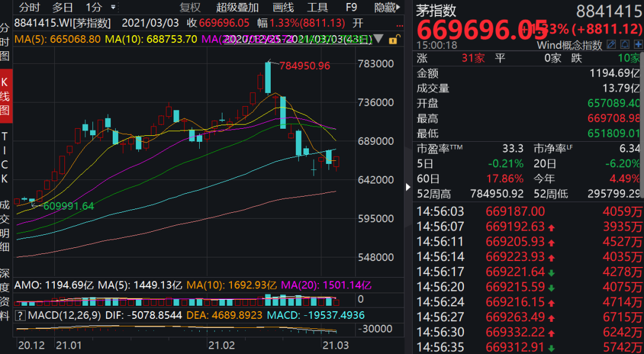Select the 1分 period
The image size is (644, 354).
94,7
